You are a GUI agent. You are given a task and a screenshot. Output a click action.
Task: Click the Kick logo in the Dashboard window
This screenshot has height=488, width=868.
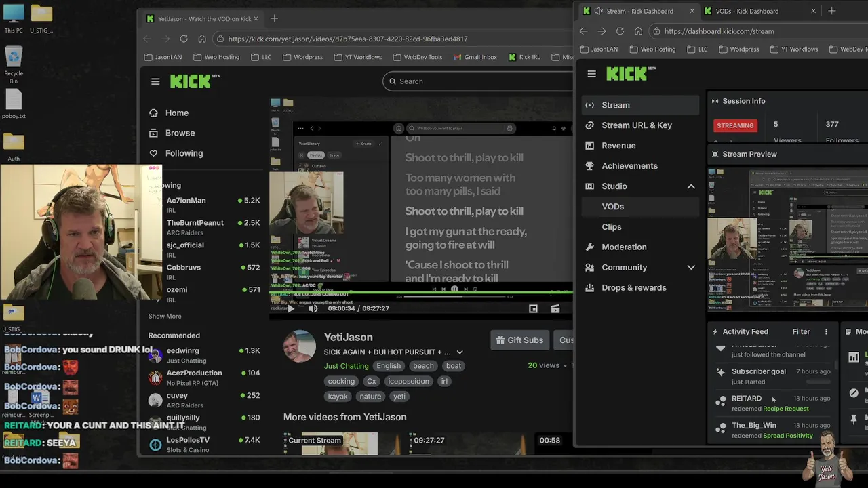click(x=631, y=73)
